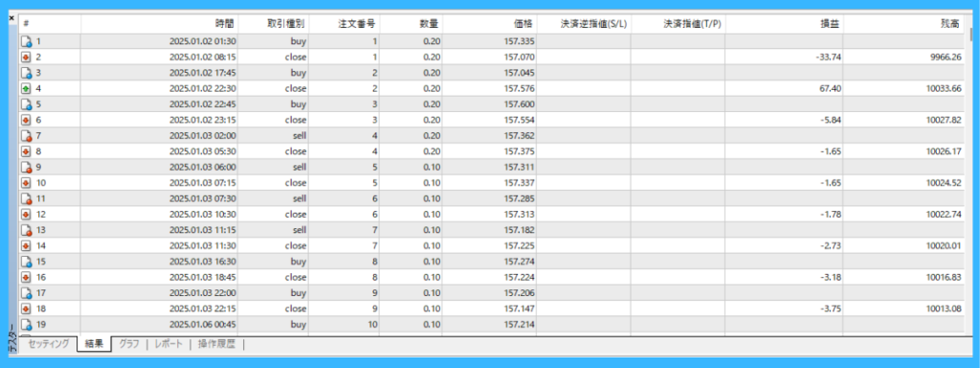Open the グラフ tab
980x368 pixels.
pyautogui.click(x=129, y=344)
